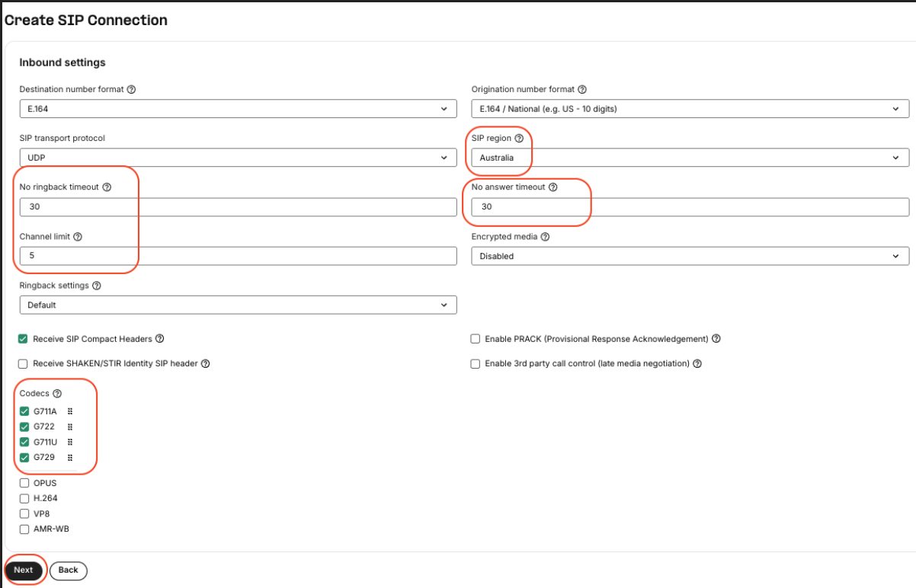916x588 pixels.
Task: Click help icon next to Channel limit
Action: [78, 237]
